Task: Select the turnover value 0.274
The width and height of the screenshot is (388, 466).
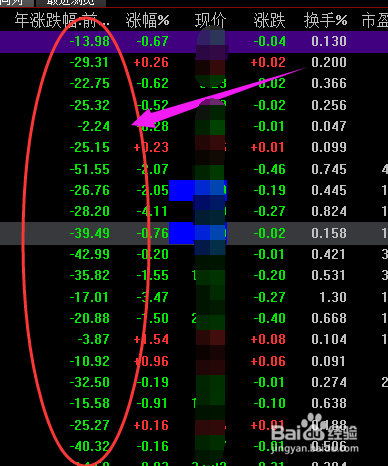Action: click(329, 382)
